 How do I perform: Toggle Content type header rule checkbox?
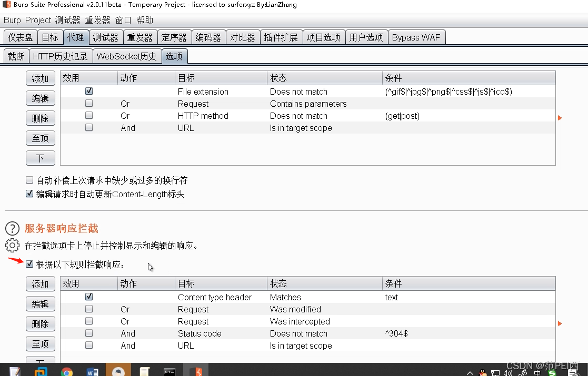tap(89, 297)
